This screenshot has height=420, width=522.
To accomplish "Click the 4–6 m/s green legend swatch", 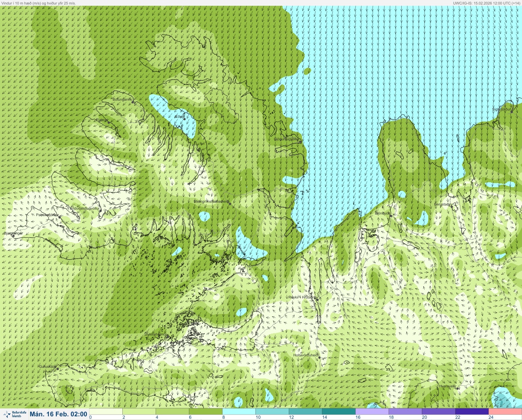I will [173, 411].
